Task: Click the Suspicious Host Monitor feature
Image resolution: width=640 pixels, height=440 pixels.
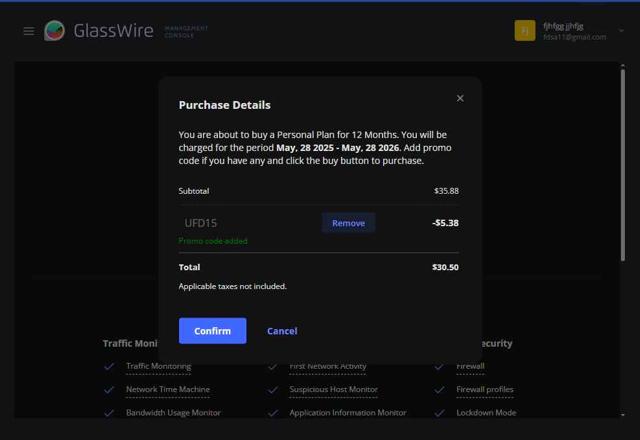Action: (x=333, y=389)
